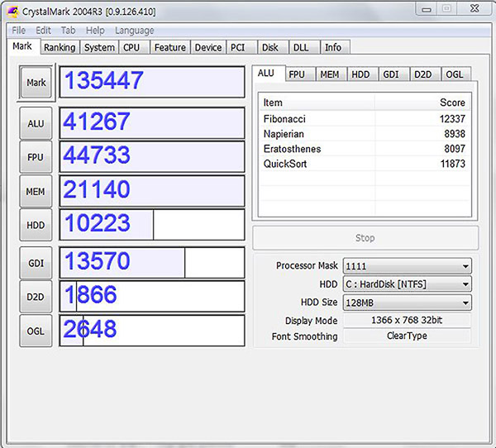Open the Edit menu
Viewport: 496px width, 448px height.
43,31
